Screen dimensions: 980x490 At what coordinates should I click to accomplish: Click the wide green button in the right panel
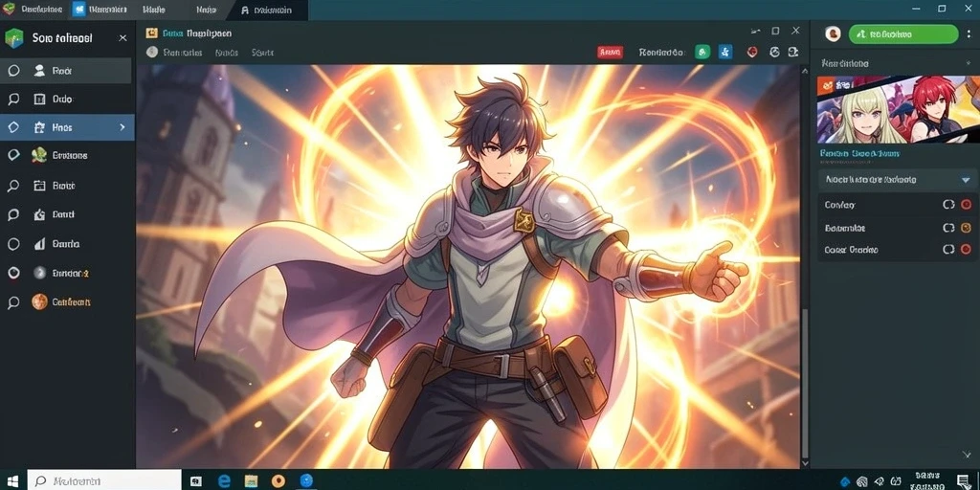(903, 34)
